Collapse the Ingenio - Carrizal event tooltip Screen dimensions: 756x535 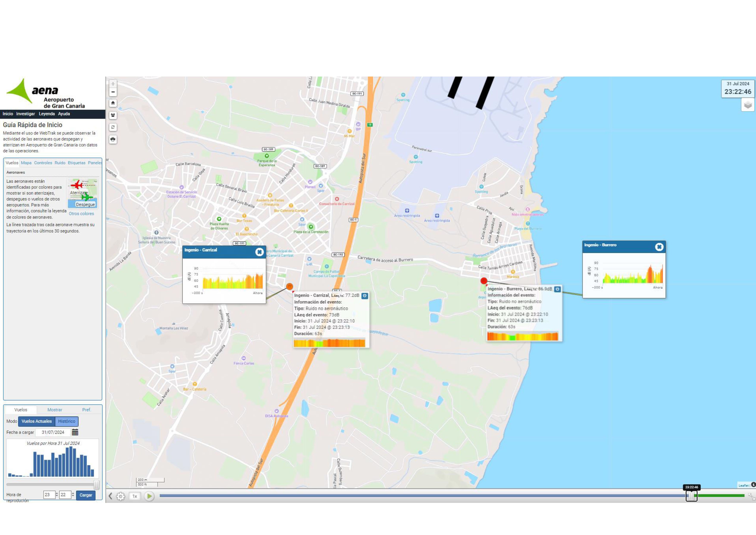364,296
